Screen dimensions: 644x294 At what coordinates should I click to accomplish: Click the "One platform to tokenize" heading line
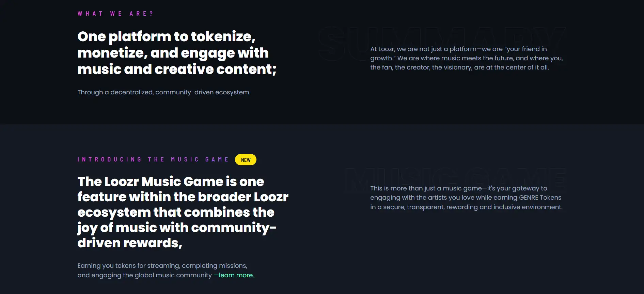tap(166, 36)
